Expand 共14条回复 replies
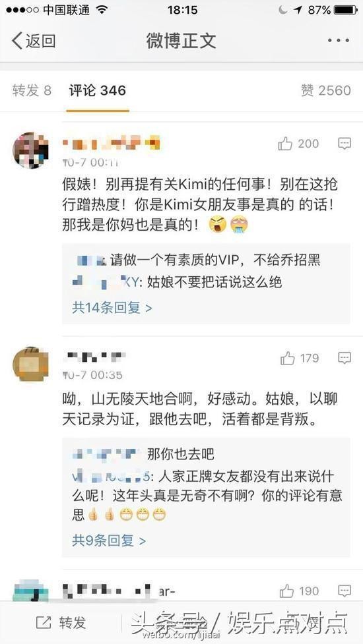The image size is (363, 644). pyautogui.click(x=112, y=307)
